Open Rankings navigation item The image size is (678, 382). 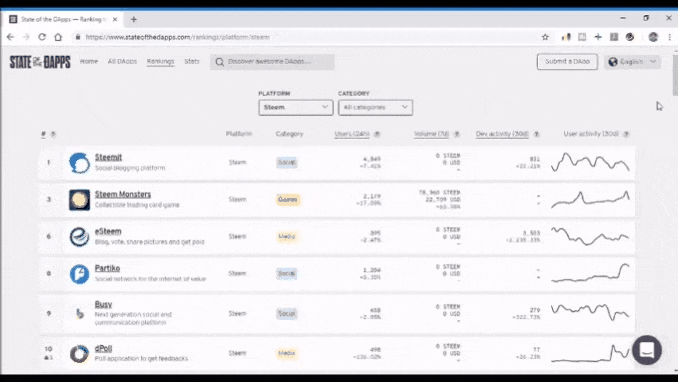coord(160,61)
